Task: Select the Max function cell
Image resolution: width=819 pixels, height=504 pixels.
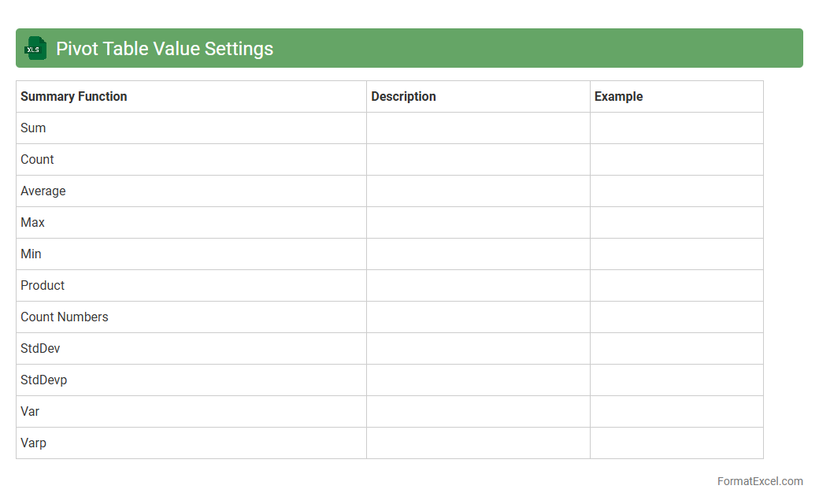Action: point(33,222)
